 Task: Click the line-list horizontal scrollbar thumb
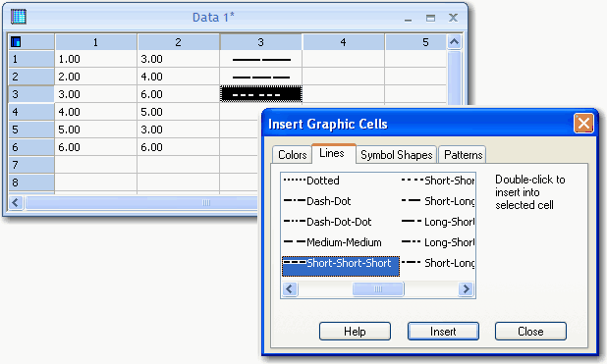[x=378, y=289]
